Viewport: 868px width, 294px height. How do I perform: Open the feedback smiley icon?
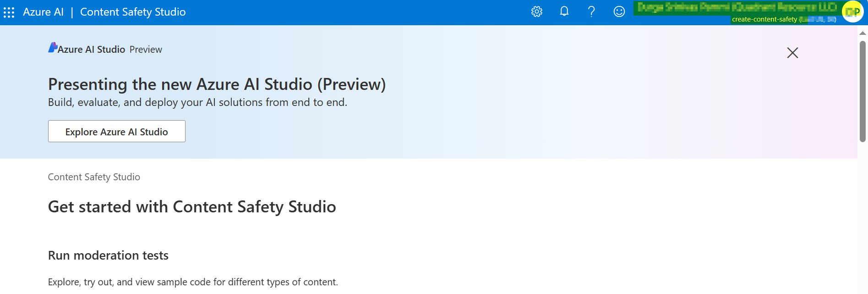pos(619,12)
